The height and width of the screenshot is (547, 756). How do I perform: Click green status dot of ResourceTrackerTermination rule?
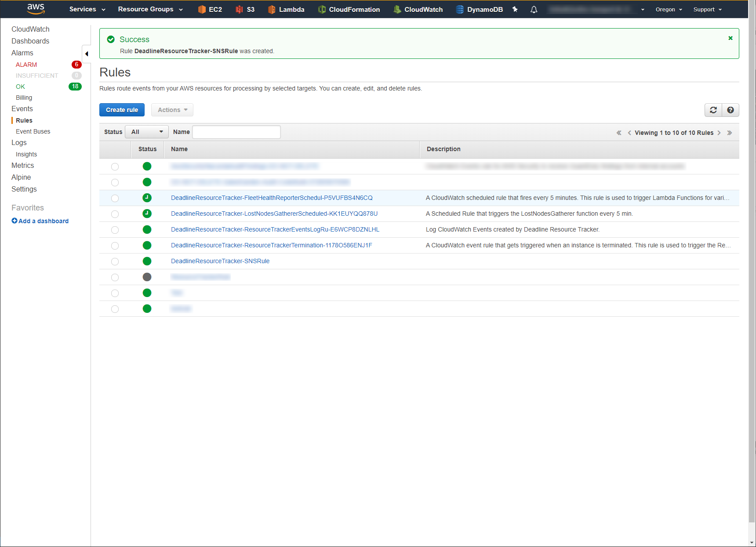147,245
